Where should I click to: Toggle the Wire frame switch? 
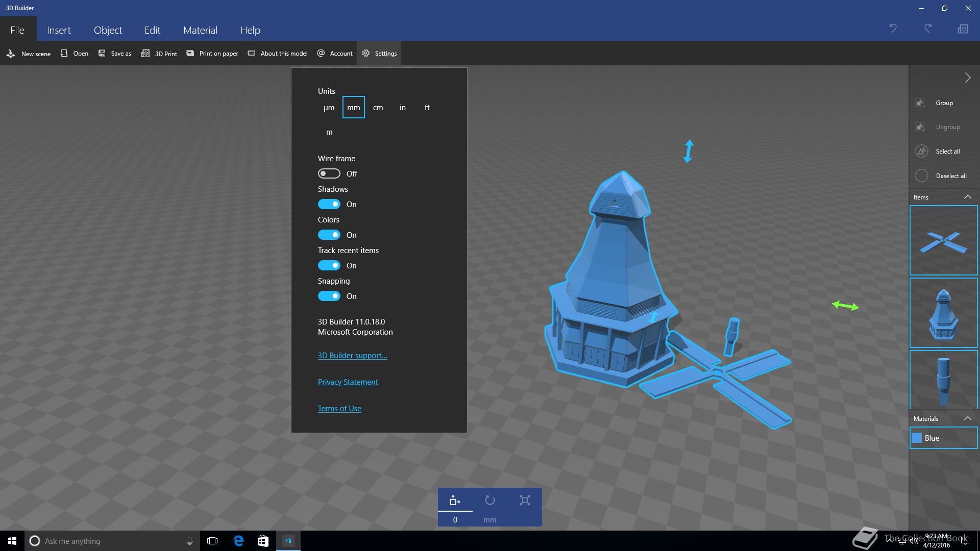coord(329,173)
